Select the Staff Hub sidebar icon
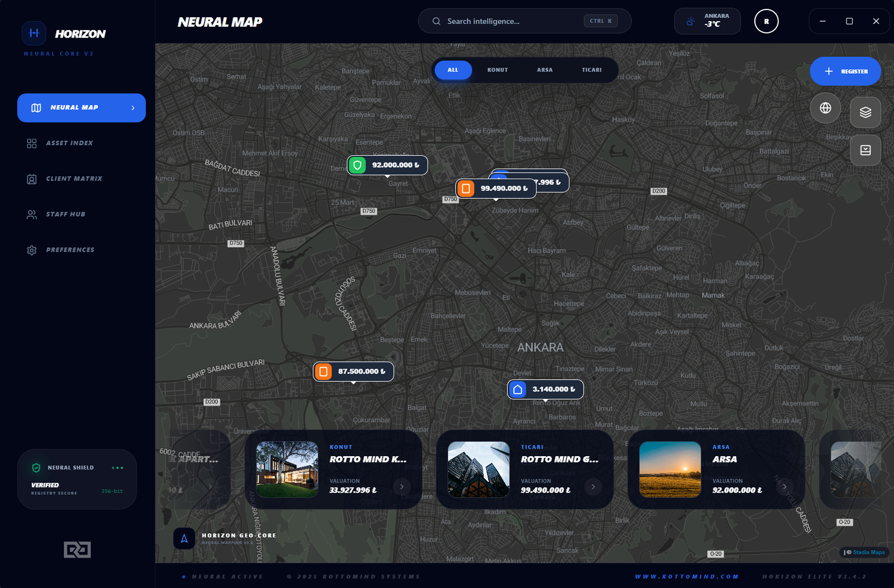 coord(32,214)
